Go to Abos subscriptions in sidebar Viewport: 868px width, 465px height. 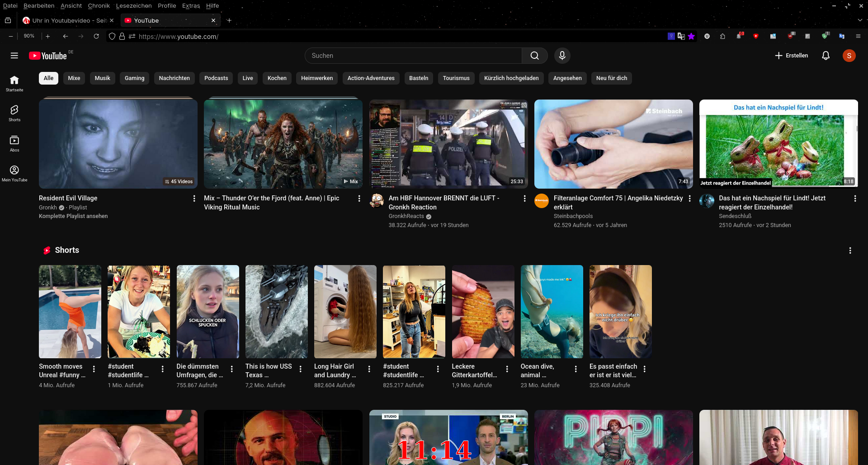coord(14,143)
